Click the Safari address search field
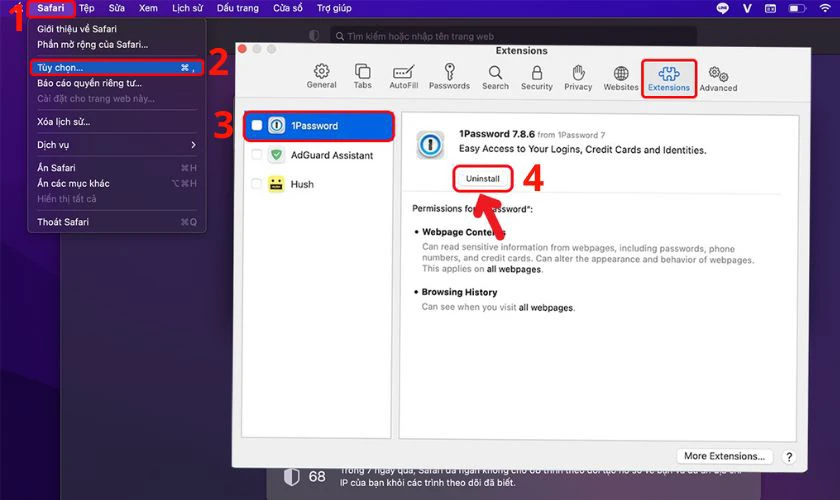Viewport: 840px width, 500px height. (513, 36)
